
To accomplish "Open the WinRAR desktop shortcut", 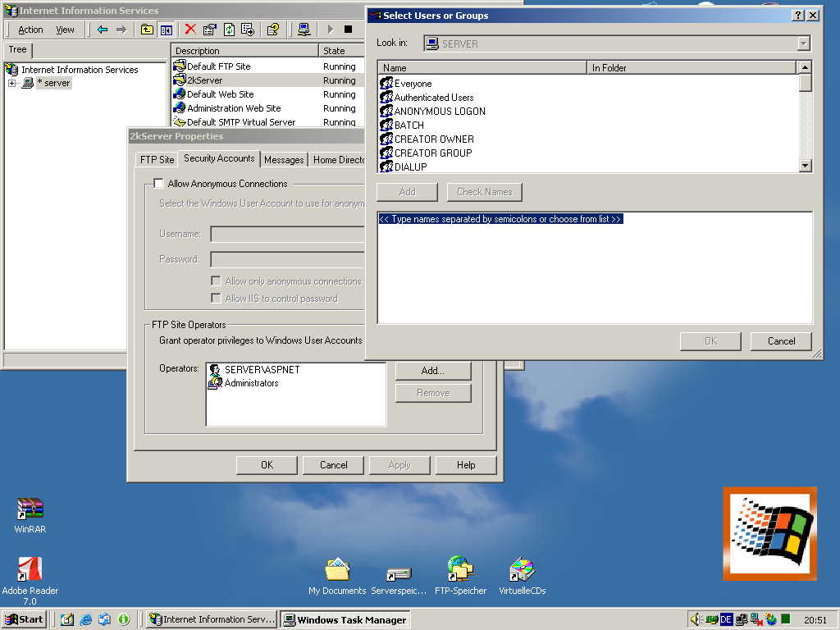I will coord(30,509).
